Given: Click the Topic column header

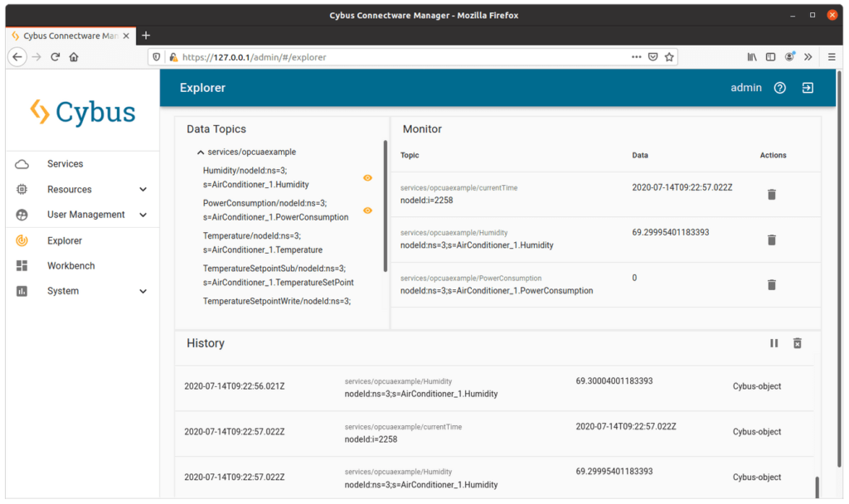Looking at the screenshot, I should click(410, 155).
